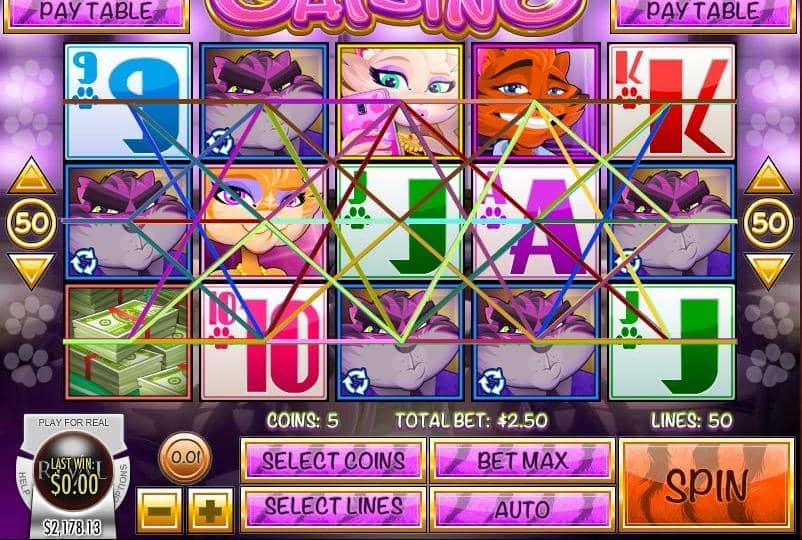Increase lines with left up arrow
This screenshot has width=802, height=540.
pos(31,175)
